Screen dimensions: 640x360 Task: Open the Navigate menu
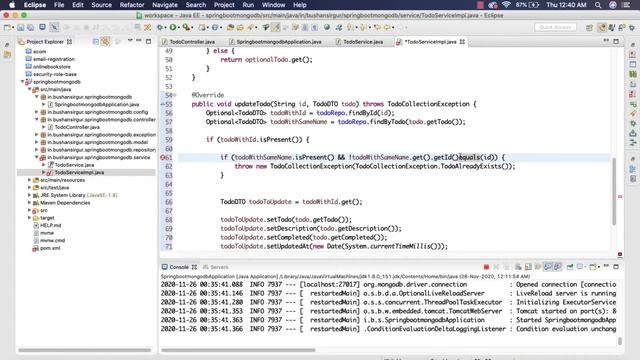pos(165,5)
